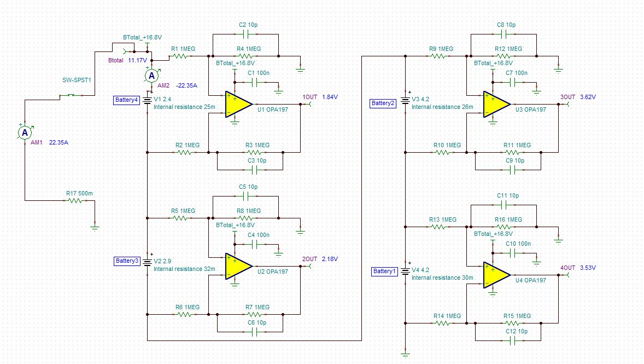Select the AM1 ammeter symbol
This screenshot has width=644, height=364.
[x=25, y=132]
